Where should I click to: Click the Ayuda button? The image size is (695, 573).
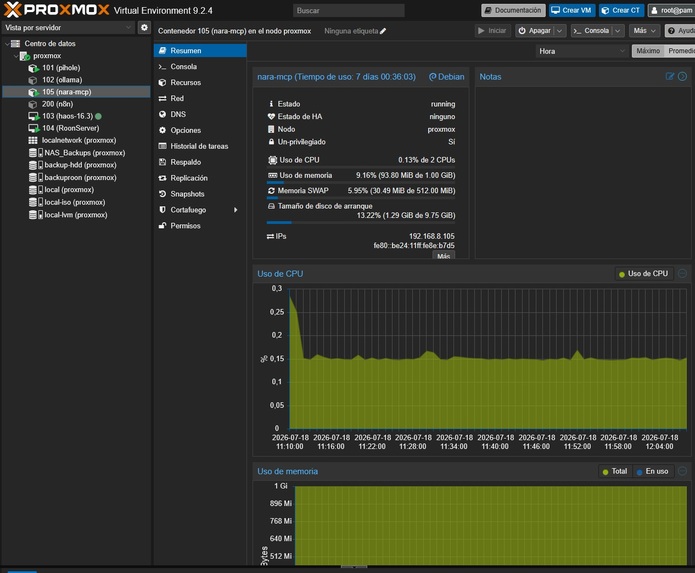tap(680, 31)
